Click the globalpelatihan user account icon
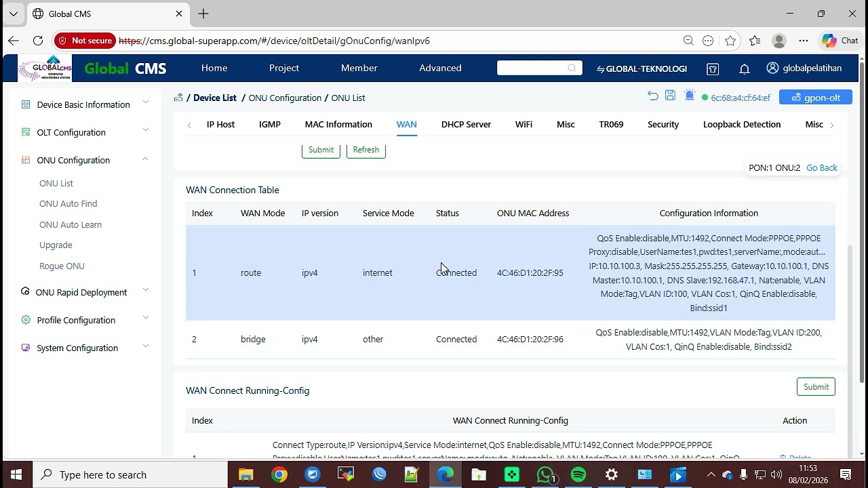The image size is (868, 488). [x=772, y=68]
